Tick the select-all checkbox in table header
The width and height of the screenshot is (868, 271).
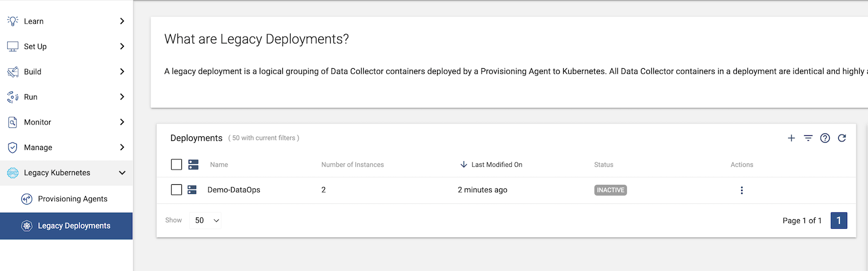tap(176, 165)
